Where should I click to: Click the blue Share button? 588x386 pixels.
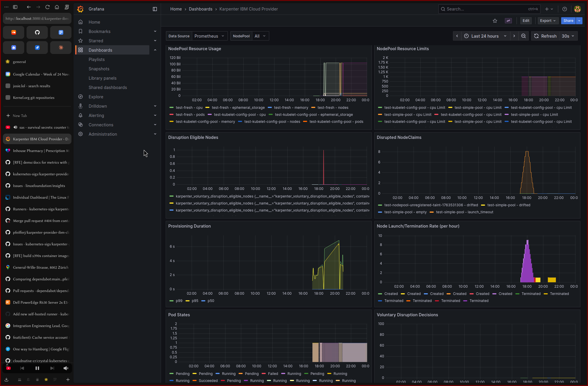click(568, 21)
